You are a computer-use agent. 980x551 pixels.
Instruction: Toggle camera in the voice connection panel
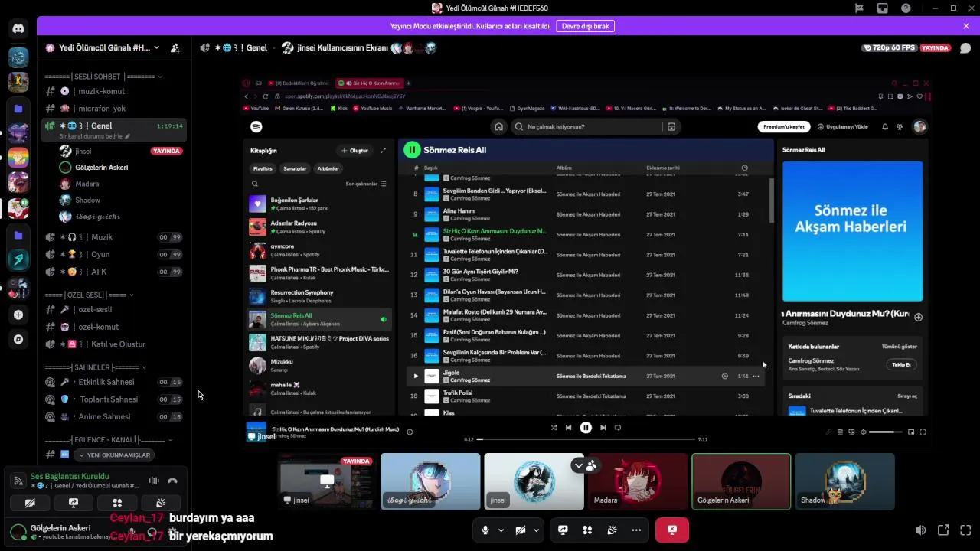coord(30,503)
